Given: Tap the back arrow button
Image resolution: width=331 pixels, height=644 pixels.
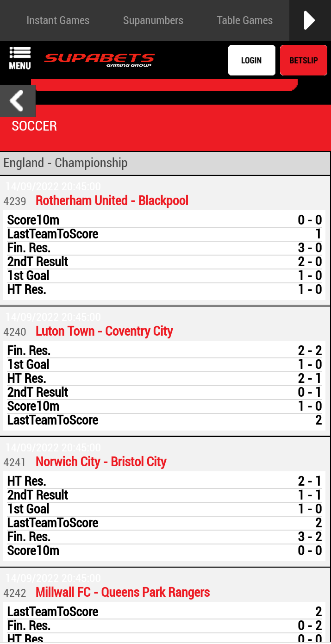Looking at the screenshot, I should tap(17, 101).
